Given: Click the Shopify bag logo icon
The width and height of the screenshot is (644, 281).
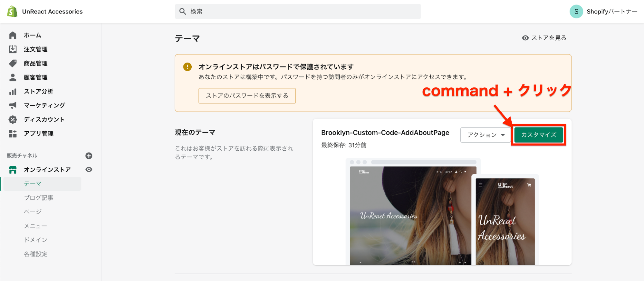Looking at the screenshot, I should tap(12, 12).
